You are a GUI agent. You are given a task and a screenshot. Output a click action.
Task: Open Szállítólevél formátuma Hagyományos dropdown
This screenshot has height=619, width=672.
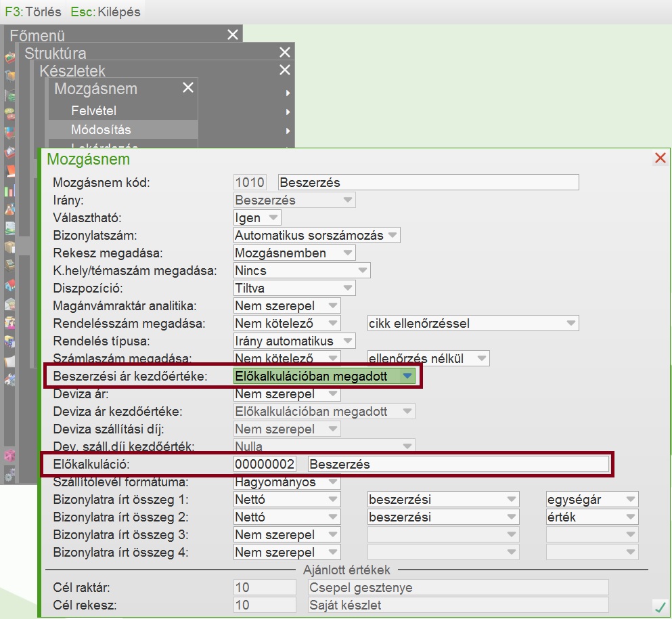click(287, 482)
